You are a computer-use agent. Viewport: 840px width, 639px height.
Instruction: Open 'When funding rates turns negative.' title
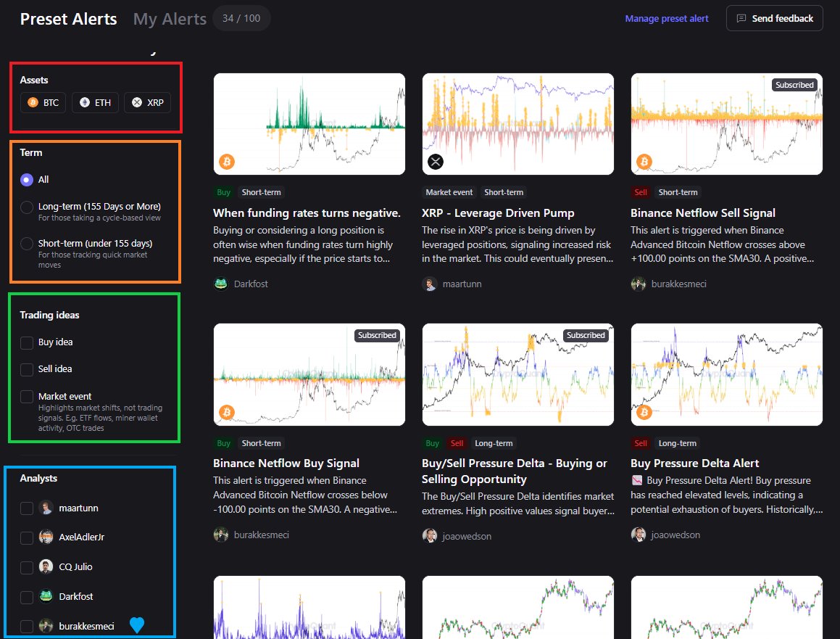307,213
